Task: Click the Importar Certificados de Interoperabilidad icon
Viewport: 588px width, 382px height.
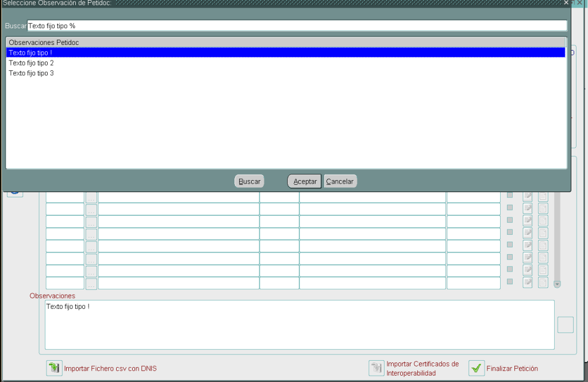Action: click(x=376, y=368)
